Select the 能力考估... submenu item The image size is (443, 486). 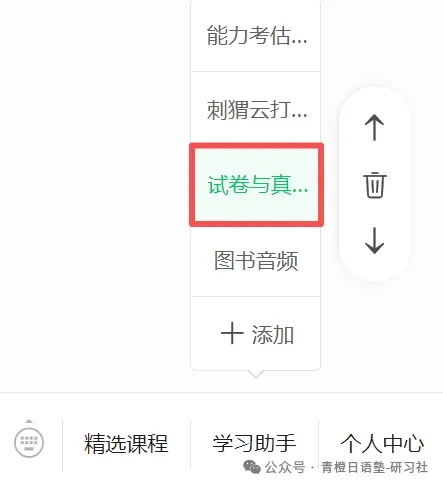(x=256, y=35)
